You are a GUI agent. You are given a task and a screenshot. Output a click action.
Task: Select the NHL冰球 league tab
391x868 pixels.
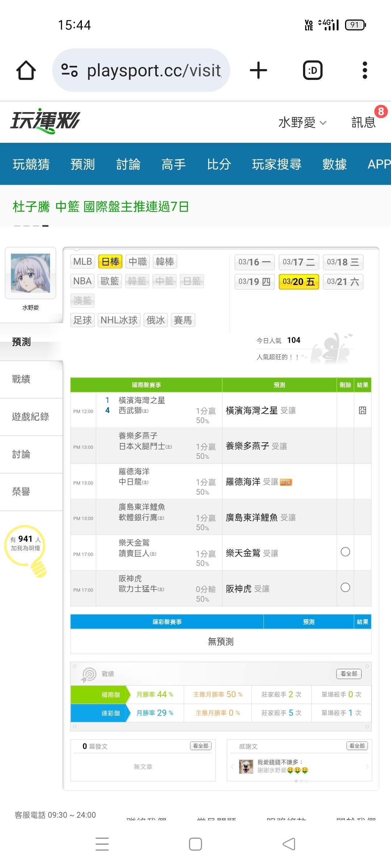click(x=119, y=320)
